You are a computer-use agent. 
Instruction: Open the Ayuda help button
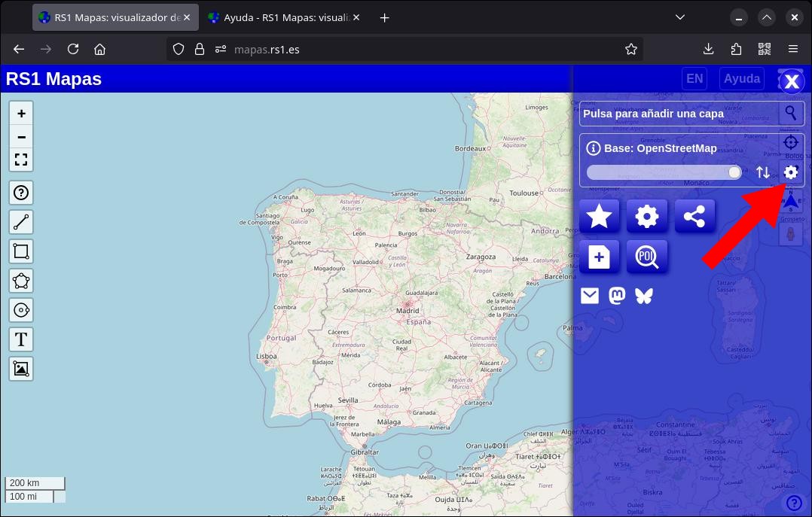pyautogui.click(x=741, y=79)
